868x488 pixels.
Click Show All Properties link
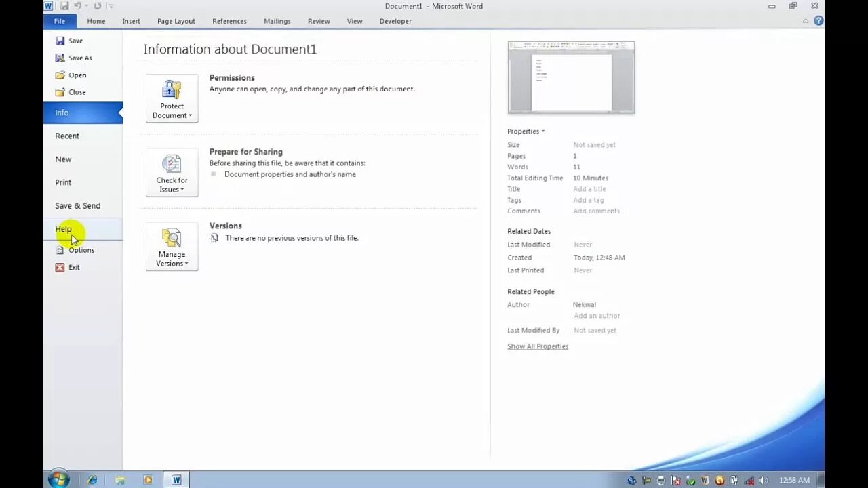pos(538,346)
